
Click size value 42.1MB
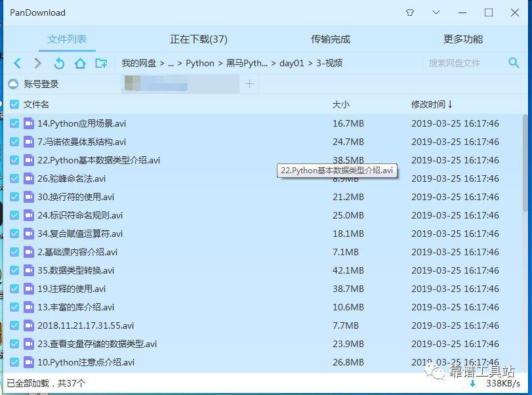(x=348, y=270)
